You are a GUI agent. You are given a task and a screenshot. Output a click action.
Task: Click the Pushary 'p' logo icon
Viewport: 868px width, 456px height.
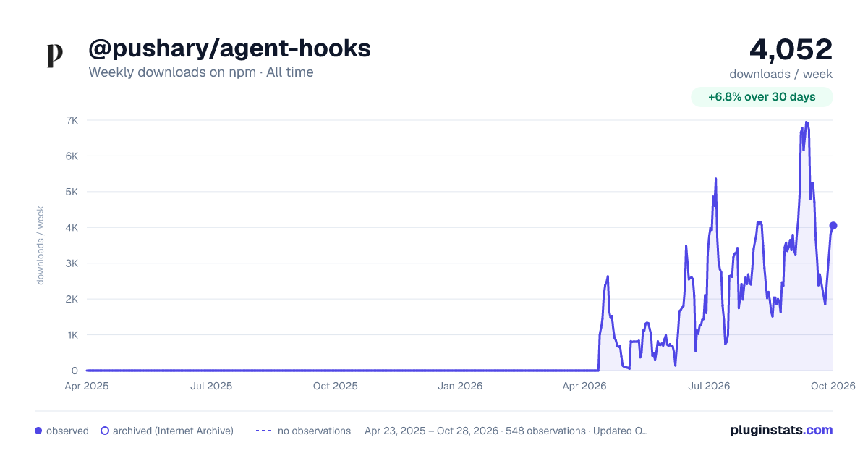(x=55, y=56)
